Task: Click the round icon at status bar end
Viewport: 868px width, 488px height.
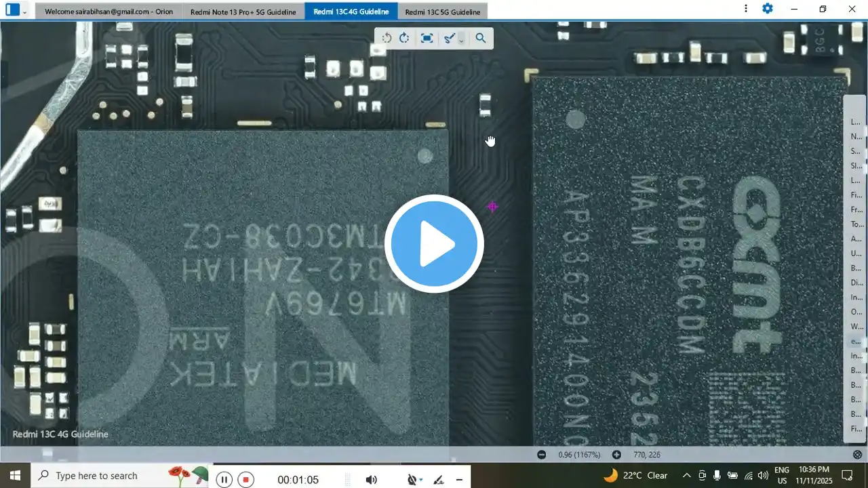Action: coord(857,455)
